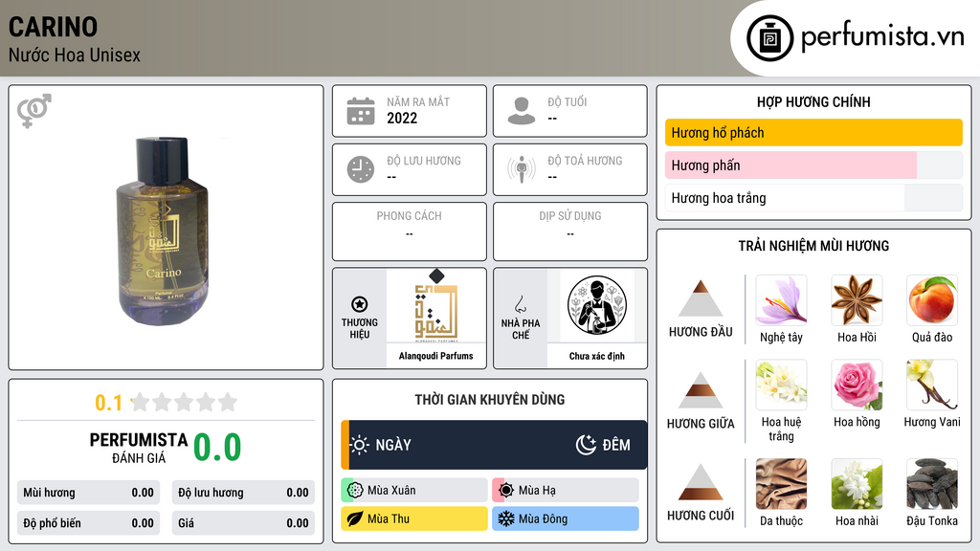Select the Nghệ tây saffron note image

(781, 300)
